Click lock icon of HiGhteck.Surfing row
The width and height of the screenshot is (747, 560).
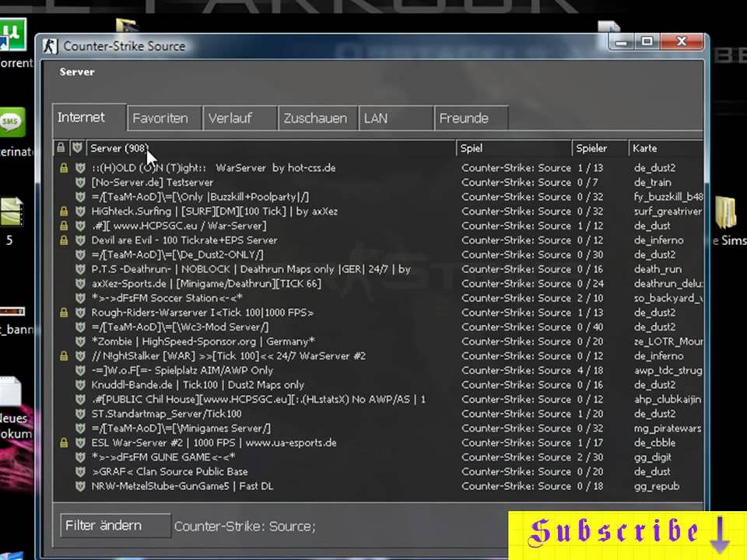click(x=63, y=211)
